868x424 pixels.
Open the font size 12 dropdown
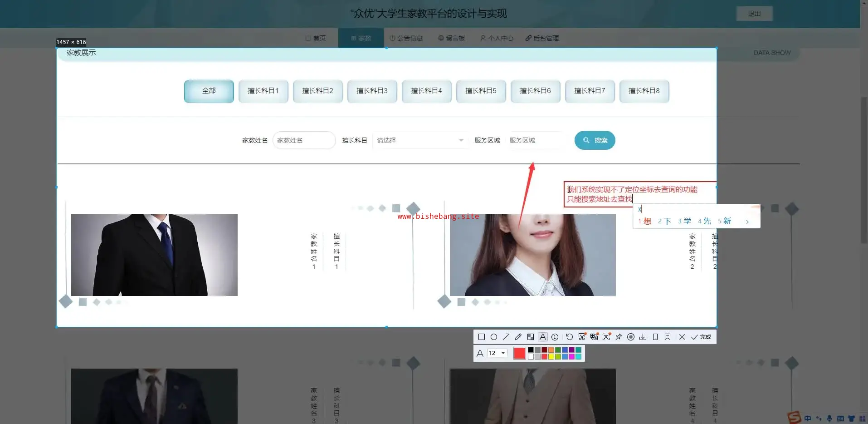497,353
